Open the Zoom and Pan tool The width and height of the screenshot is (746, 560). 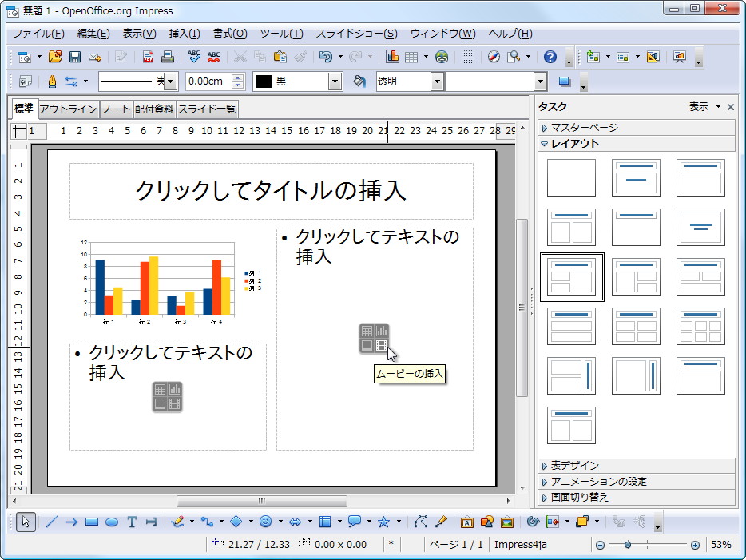[514, 57]
